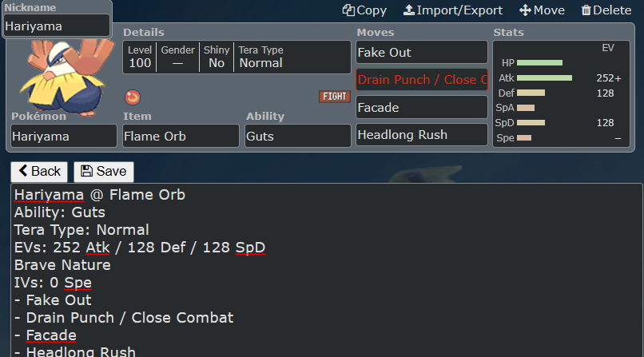Select the Guts ability field
The image size is (644, 357).
pyautogui.click(x=298, y=136)
